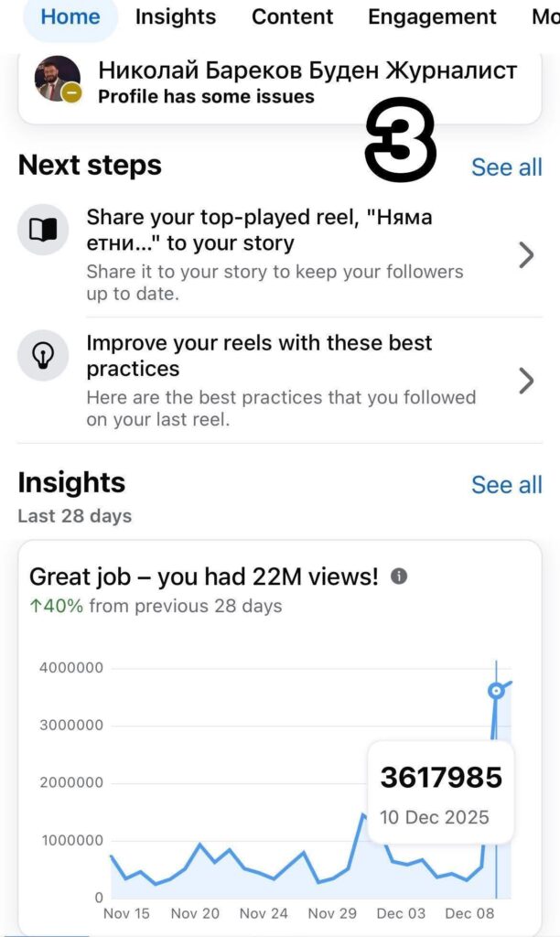Switch to the Content tab
Viewport: 560px width, 937px height.
tap(293, 16)
